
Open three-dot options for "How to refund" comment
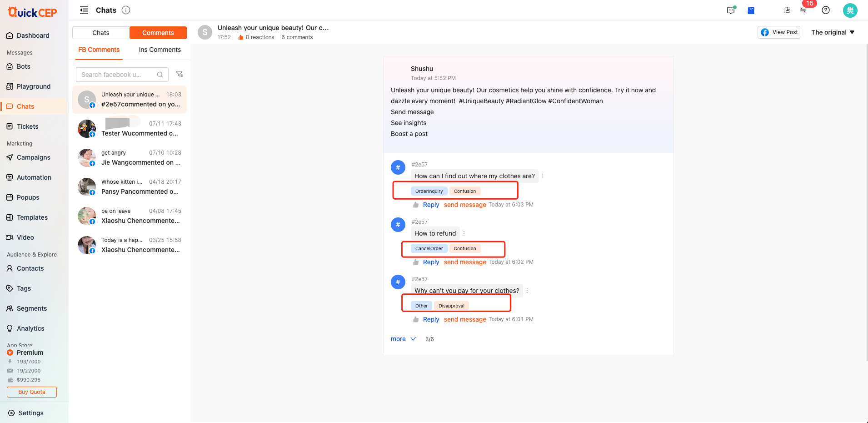click(x=464, y=233)
